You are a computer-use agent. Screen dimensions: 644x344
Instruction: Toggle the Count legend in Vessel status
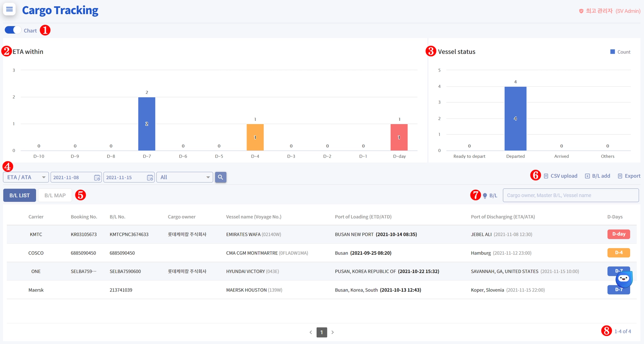[620, 52]
